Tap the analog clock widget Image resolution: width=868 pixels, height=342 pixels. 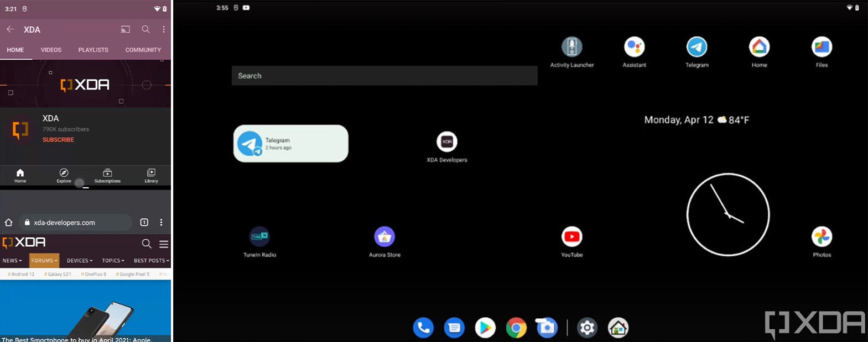click(x=728, y=215)
